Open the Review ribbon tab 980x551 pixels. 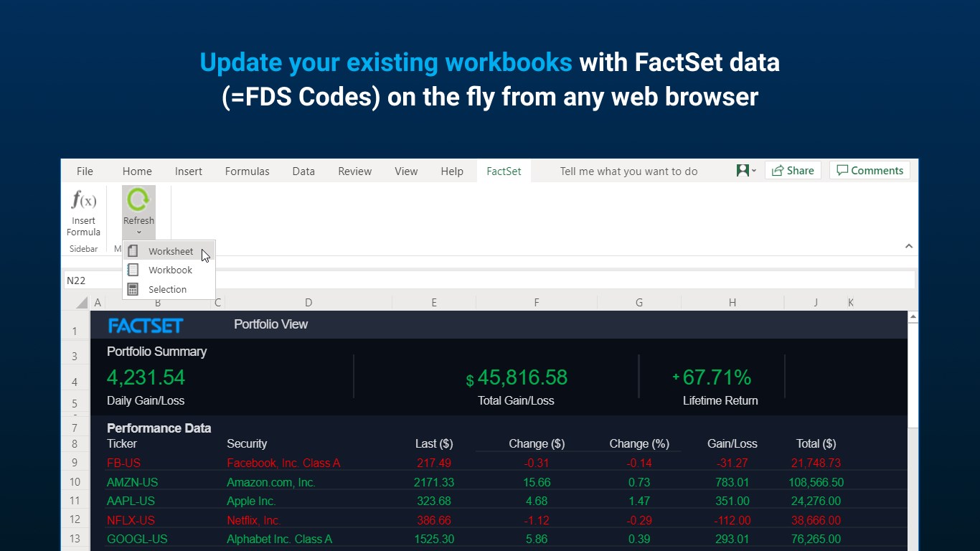[x=355, y=171]
